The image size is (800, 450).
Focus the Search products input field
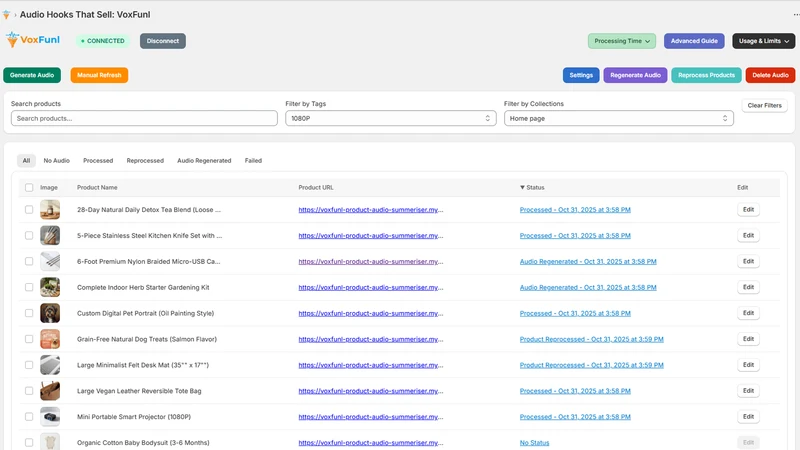click(x=144, y=118)
